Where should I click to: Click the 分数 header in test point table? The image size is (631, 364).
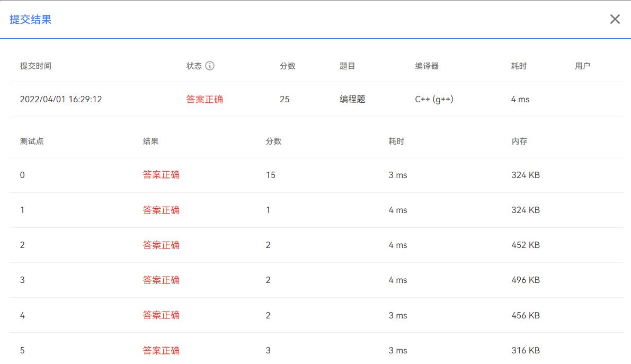click(x=274, y=141)
